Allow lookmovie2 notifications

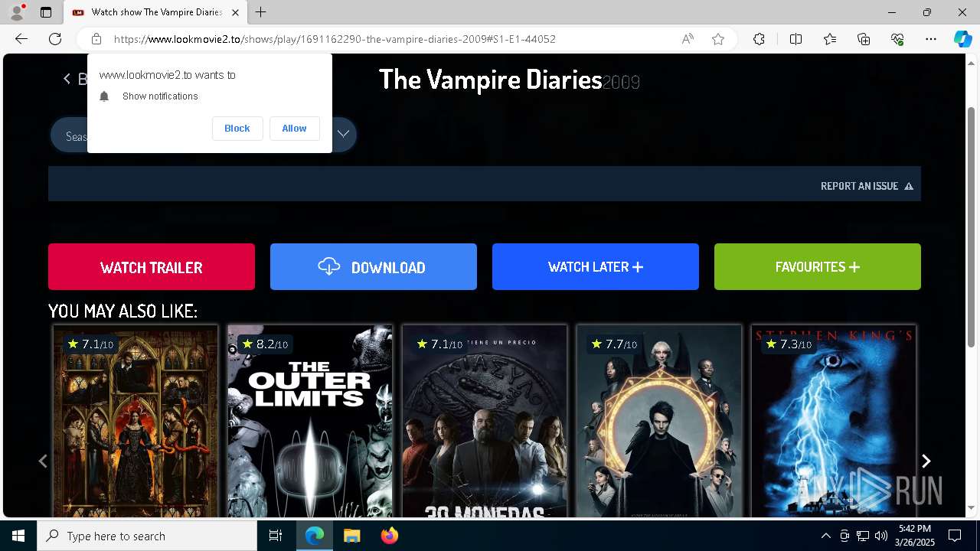point(294,129)
